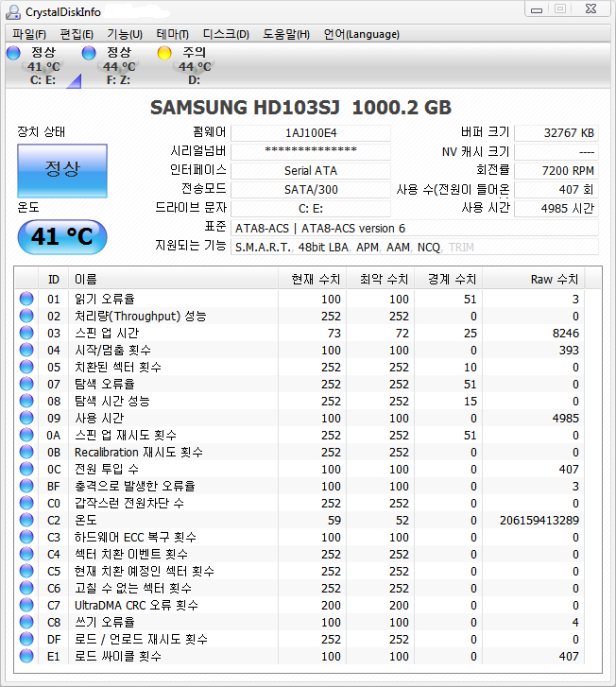
Task: Click status orb of 02 처리량(Throughput) 성능
Action: point(26,316)
